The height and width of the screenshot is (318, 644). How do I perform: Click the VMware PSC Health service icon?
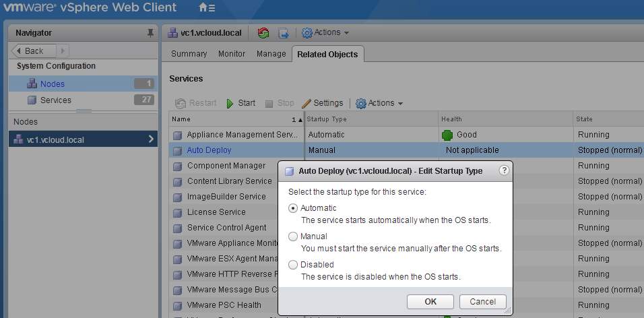(x=177, y=306)
